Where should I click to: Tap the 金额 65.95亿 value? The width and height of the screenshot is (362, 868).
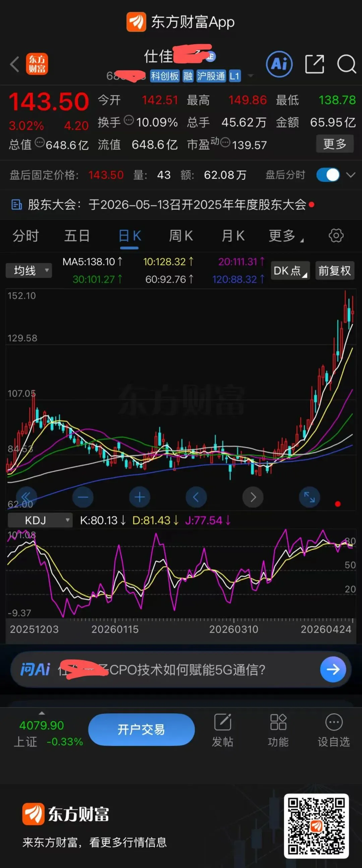click(x=333, y=122)
